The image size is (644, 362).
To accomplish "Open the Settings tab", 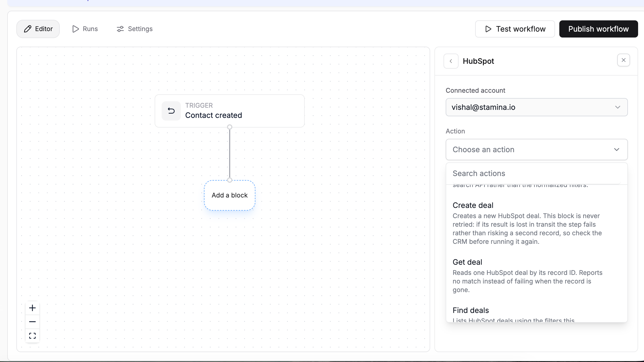I will coord(135,29).
